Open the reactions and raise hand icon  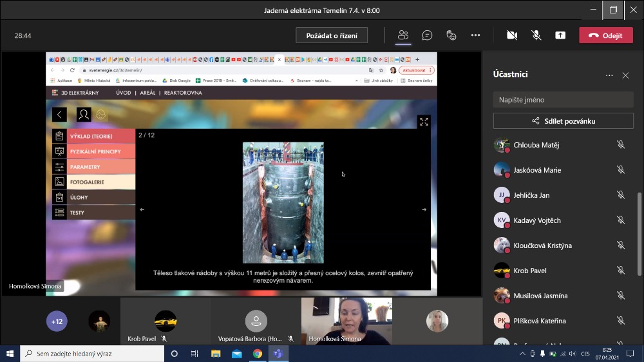click(451, 35)
